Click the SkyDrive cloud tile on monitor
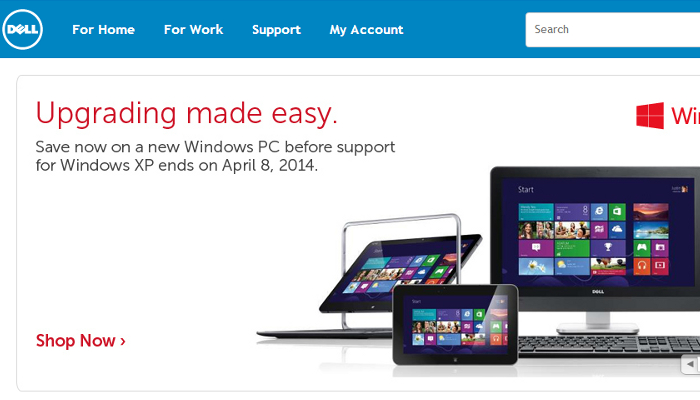The width and height of the screenshot is (700, 400). (x=617, y=229)
